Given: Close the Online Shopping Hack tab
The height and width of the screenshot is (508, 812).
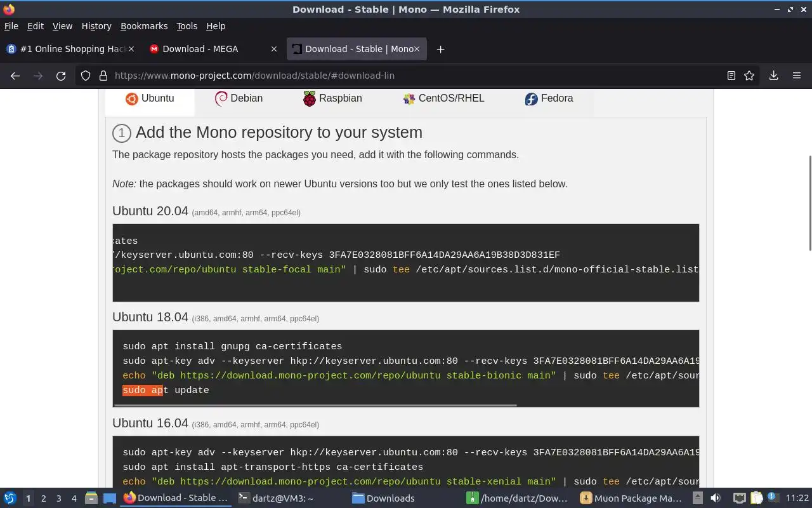Looking at the screenshot, I should [x=131, y=49].
